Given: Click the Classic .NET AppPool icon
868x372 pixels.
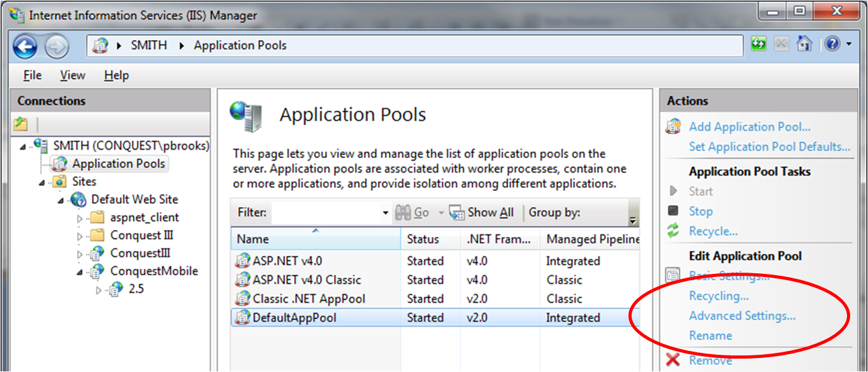Looking at the screenshot, I should pos(243,299).
